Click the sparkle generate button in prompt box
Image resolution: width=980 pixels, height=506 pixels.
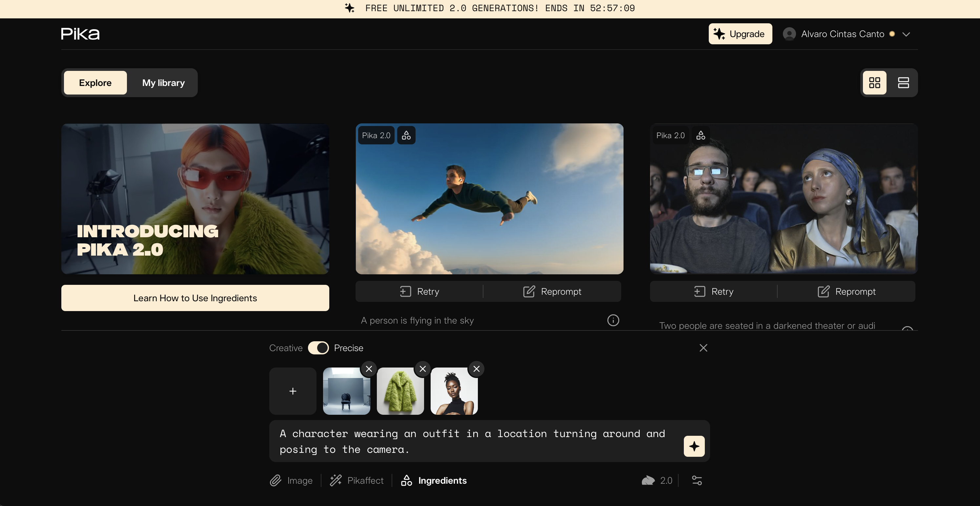pyautogui.click(x=694, y=446)
